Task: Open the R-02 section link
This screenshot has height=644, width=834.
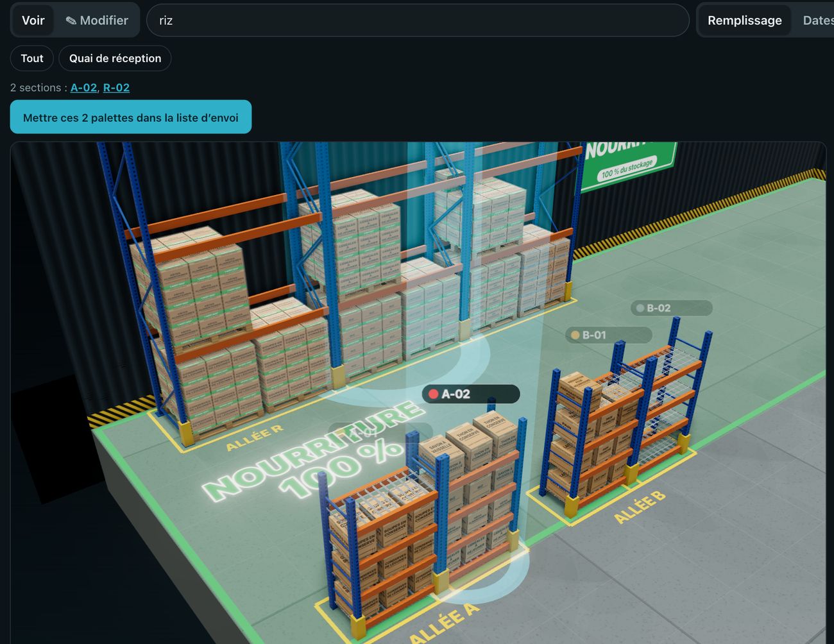Action: coord(116,88)
